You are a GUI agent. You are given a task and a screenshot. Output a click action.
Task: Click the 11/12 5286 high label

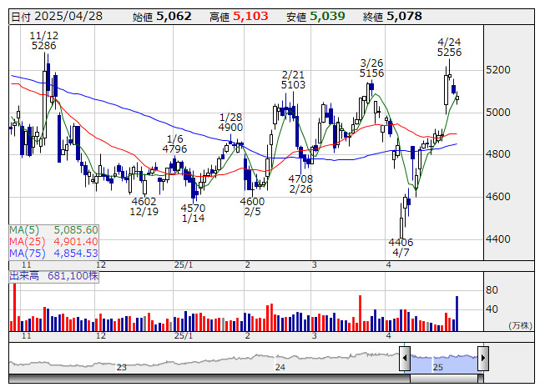[x=43, y=41]
